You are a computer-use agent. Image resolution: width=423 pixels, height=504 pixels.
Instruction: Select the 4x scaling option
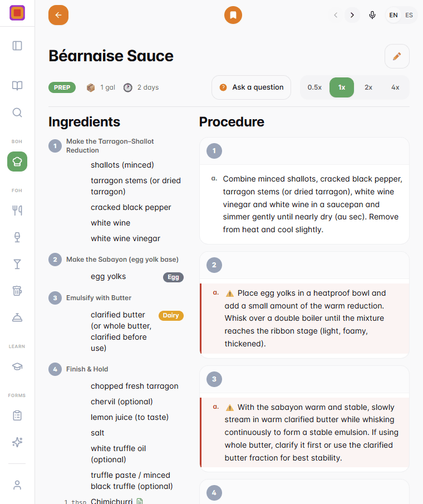pos(395,87)
